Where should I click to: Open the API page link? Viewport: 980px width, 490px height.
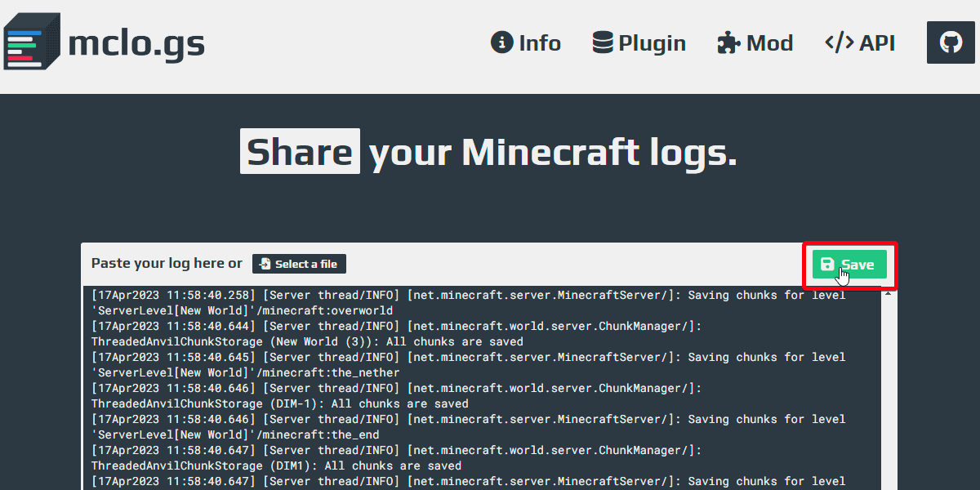click(x=860, y=42)
